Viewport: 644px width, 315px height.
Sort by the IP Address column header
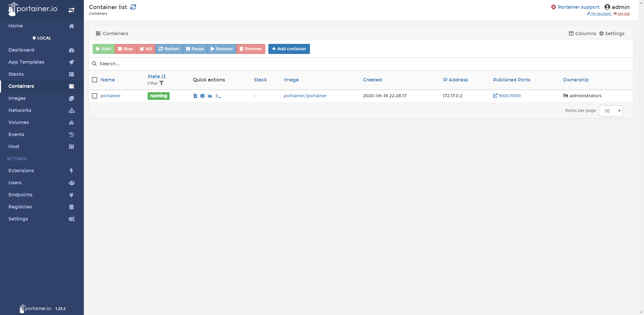click(x=455, y=80)
